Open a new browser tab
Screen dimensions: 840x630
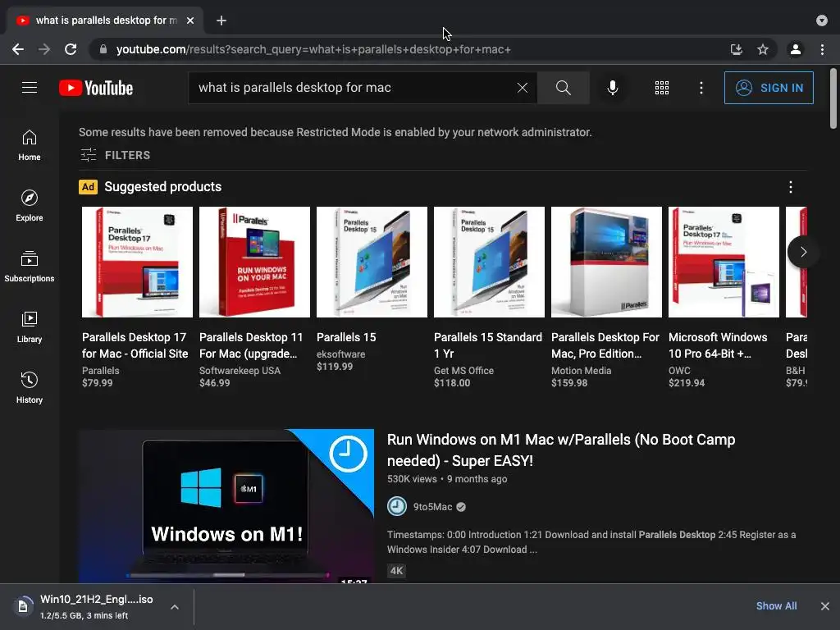click(221, 21)
